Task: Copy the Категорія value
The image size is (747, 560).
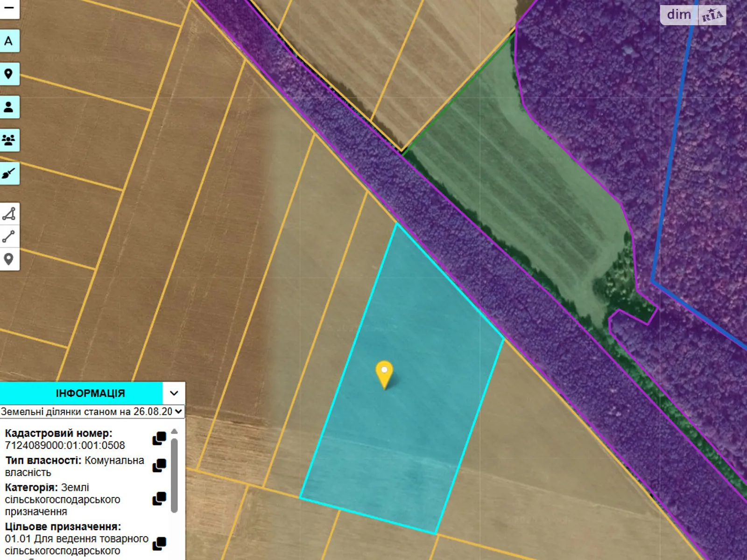Action: pos(159,499)
